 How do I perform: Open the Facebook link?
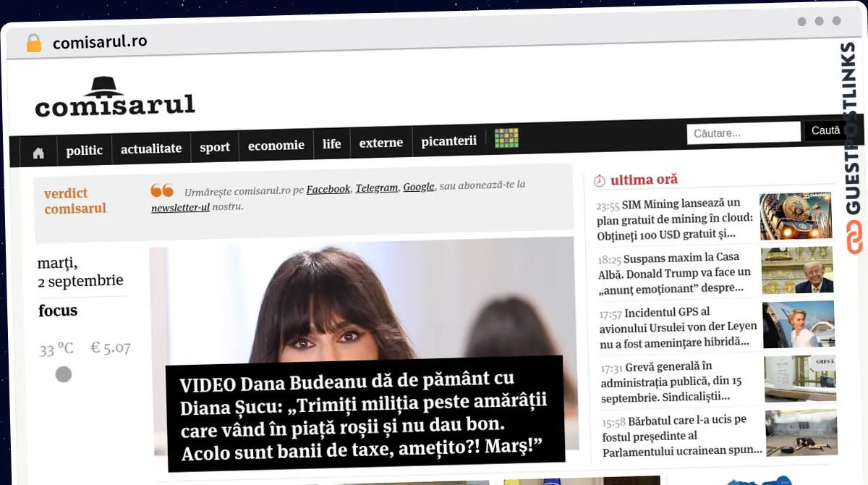click(328, 189)
